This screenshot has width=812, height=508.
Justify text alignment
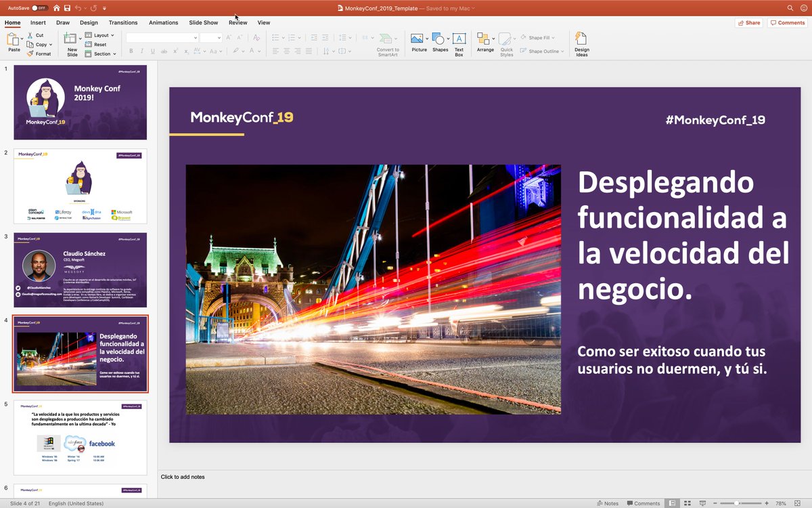coord(310,51)
